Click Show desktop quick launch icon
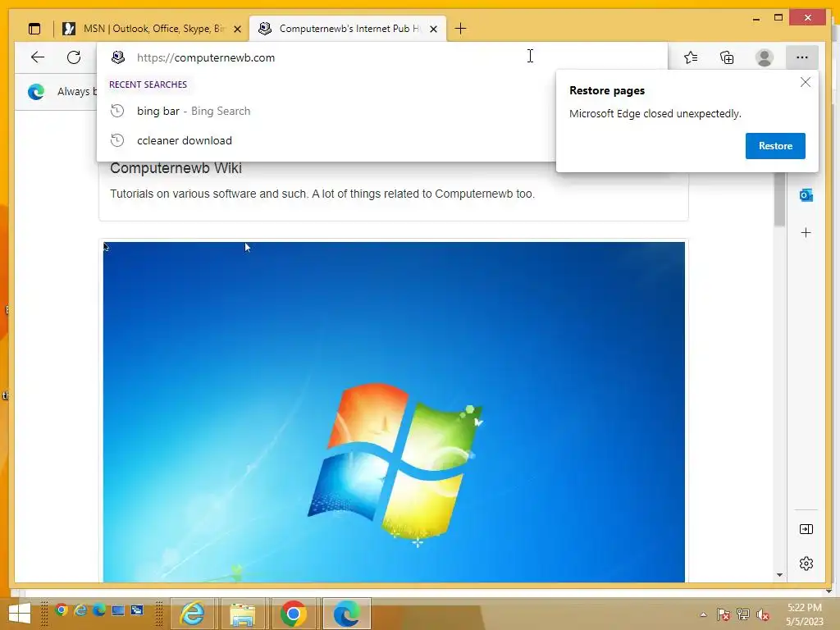The image size is (840, 630). [x=118, y=610]
